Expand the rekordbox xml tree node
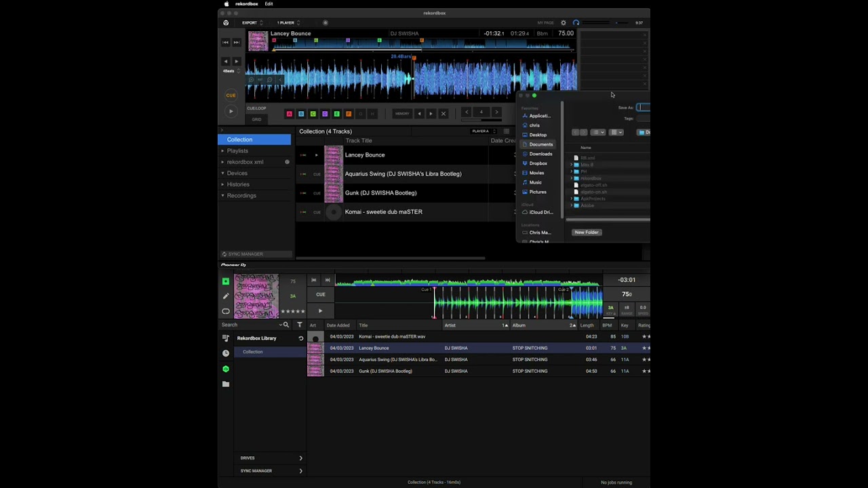Screen dimensions: 868x488 tap(222, 162)
